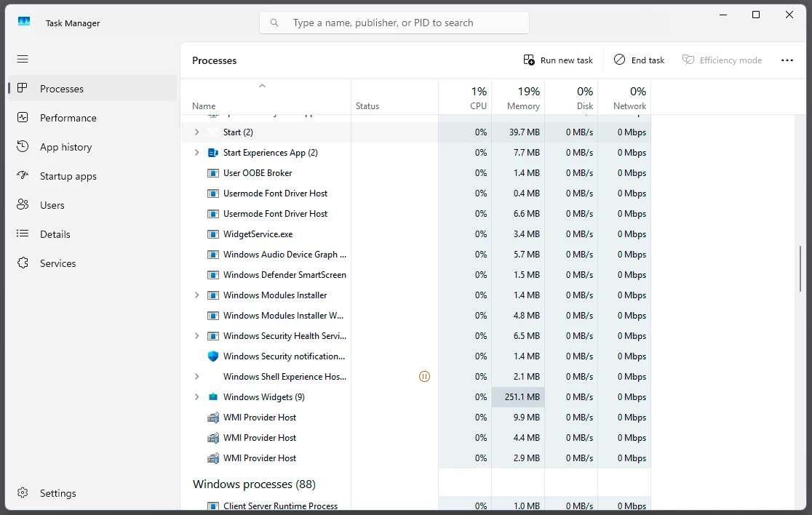Open the Startup apps icon
The width and height of the screenshot is (812, 515).
pos(23,175)
